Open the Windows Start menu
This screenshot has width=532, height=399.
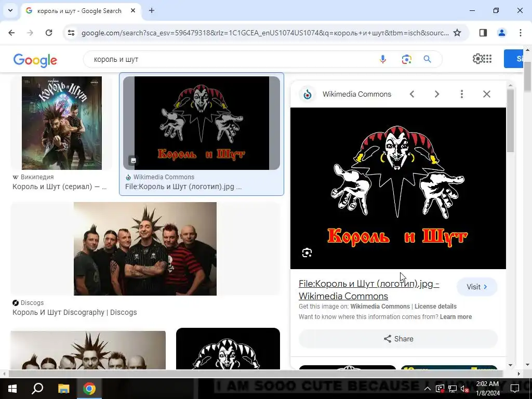12,389
